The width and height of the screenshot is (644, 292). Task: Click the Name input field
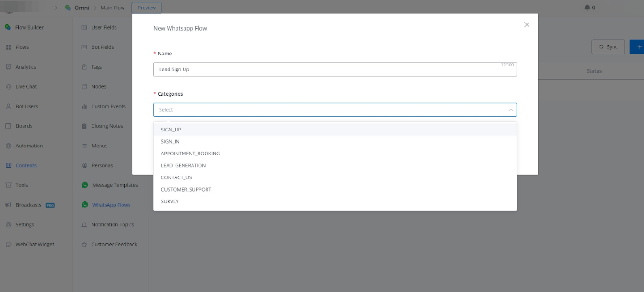(329, 69)
